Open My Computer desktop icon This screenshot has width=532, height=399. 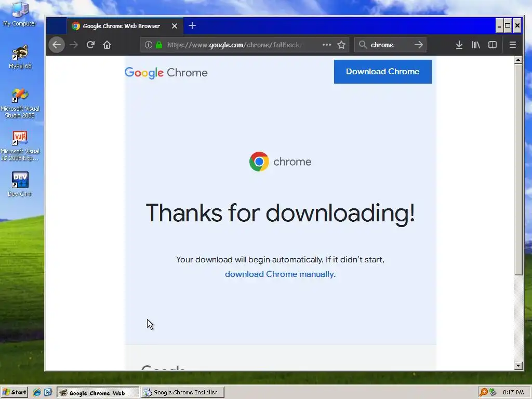[20, 14]
